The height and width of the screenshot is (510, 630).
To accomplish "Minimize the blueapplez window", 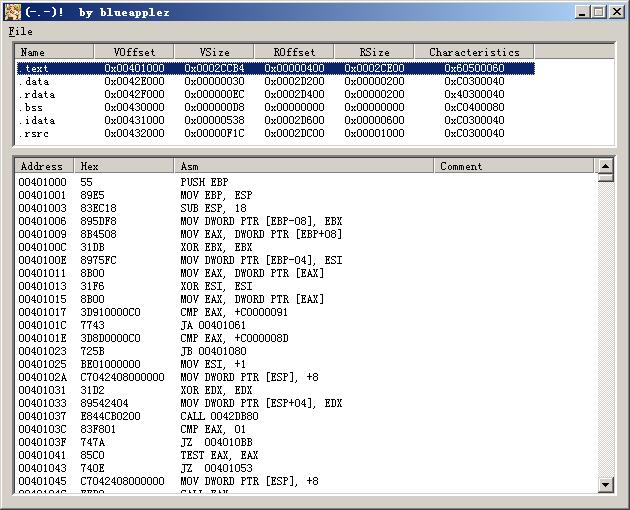I will (582, 12).
